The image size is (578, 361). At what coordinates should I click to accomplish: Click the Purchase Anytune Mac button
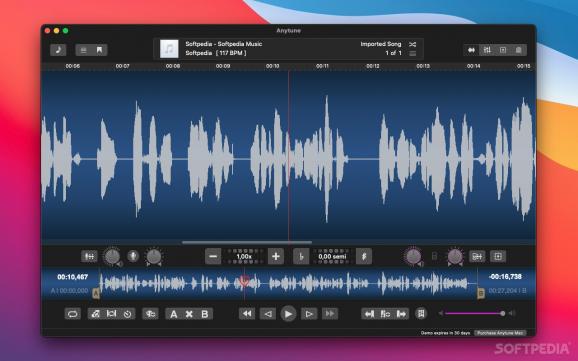click(500, 333)
